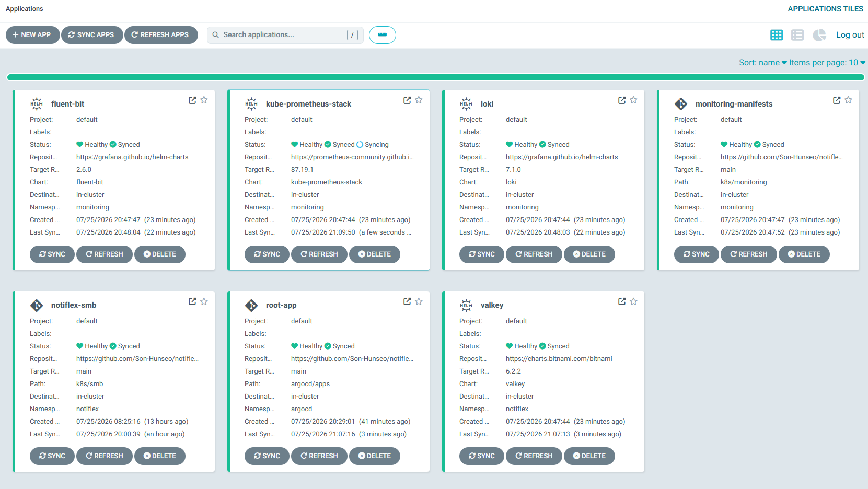
Task: Open notiflex-smb external link icon
Action: (192, 301)
